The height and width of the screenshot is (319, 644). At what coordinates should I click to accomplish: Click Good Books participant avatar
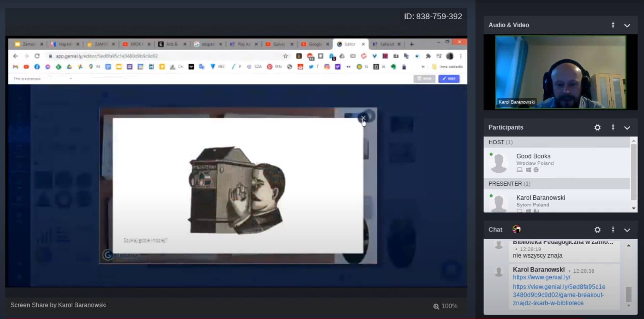pyautogui.click(x=499, y=163)
